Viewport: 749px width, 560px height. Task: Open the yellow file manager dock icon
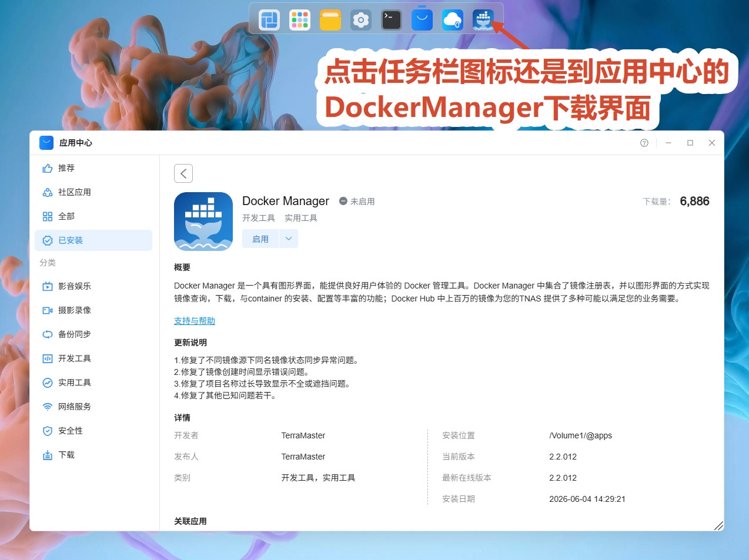click(330, 20)
